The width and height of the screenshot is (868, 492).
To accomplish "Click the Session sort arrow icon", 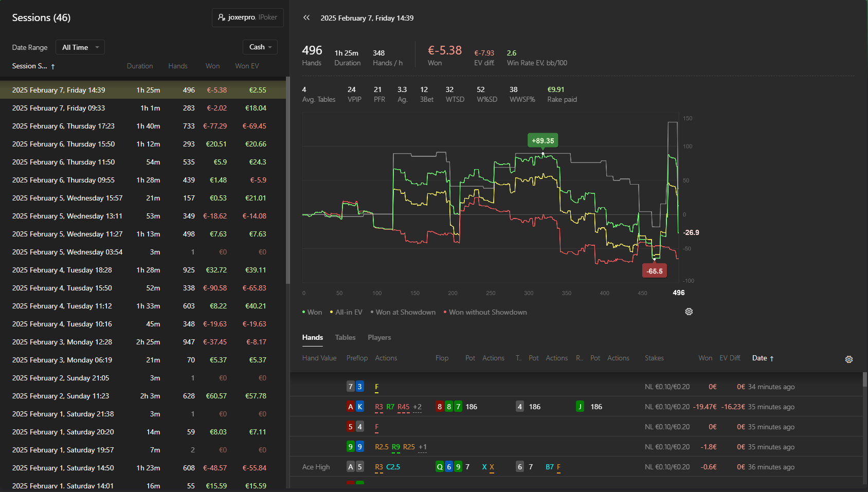I will click(x=52, y=66).
